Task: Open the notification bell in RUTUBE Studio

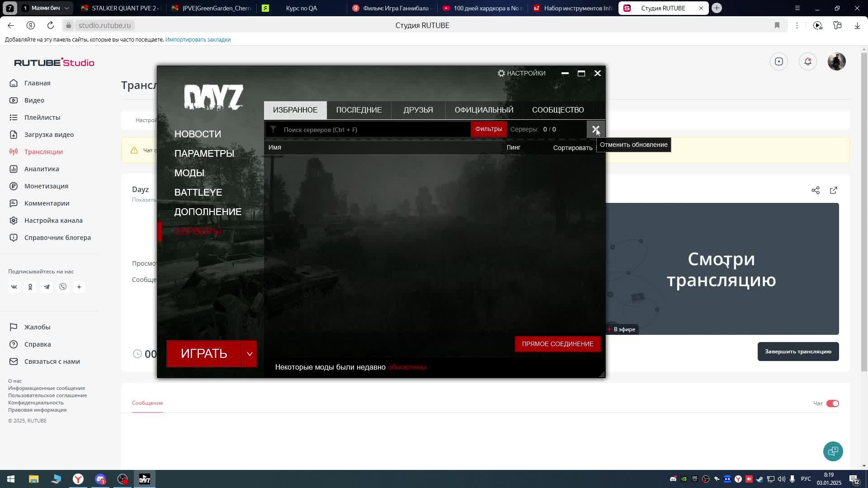Action: 808,61
